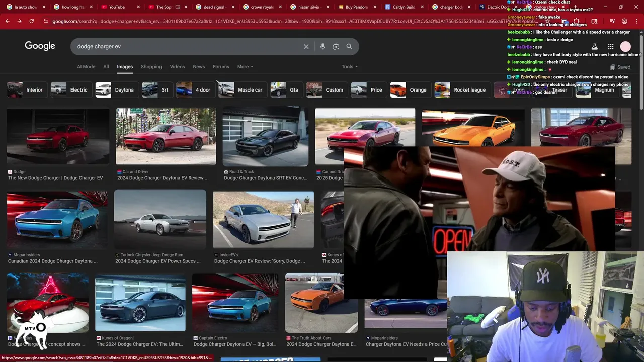Open InsideEVs 'Dodge Charger EV Review' thumbnail
Screen dimensions: 644x362
(x=264, y=220)
